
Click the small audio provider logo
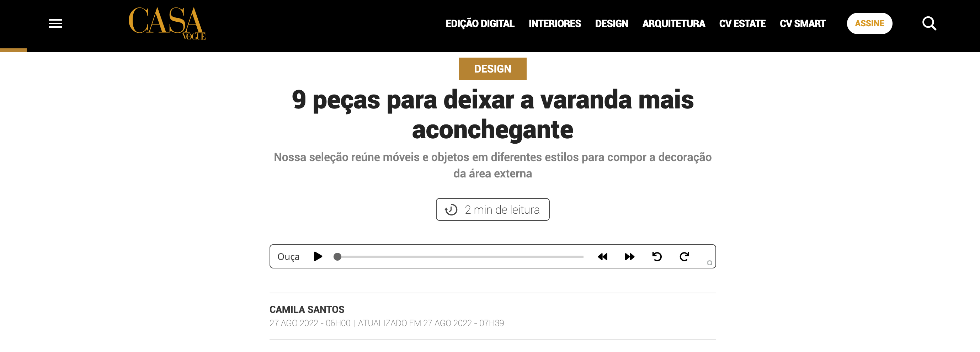click(x=709, y=262)
